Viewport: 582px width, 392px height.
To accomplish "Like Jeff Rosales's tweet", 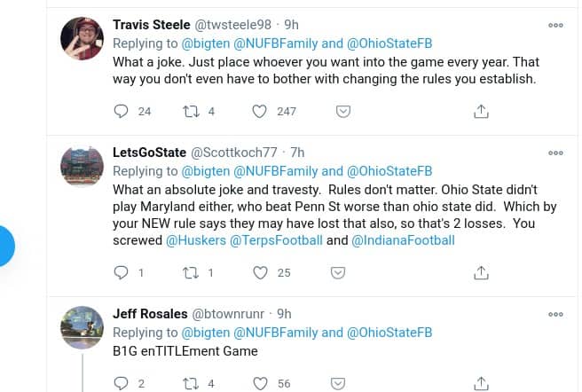I will coord(260,383).
